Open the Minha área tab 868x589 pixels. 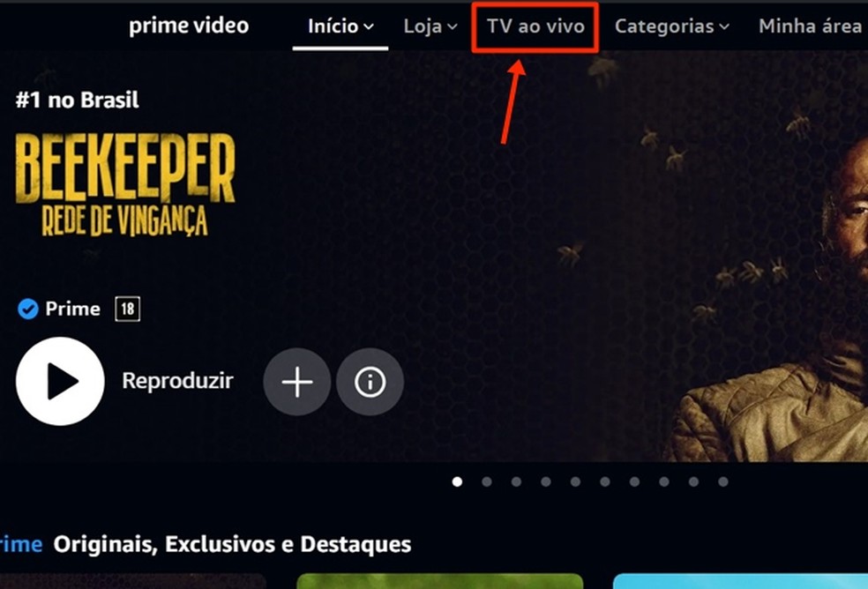point(810,26)
